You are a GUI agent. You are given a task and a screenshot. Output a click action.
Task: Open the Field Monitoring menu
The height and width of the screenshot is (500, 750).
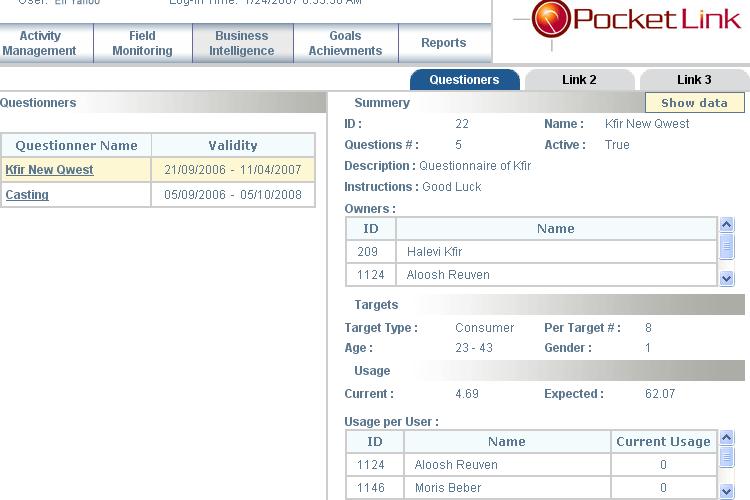click(143, 43)
